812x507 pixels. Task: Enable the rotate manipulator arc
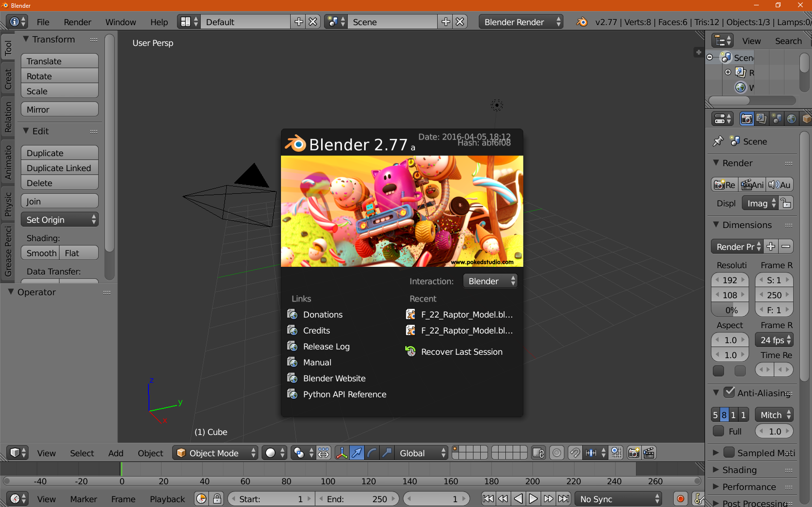pyautogui.click(x=372, y=453)
